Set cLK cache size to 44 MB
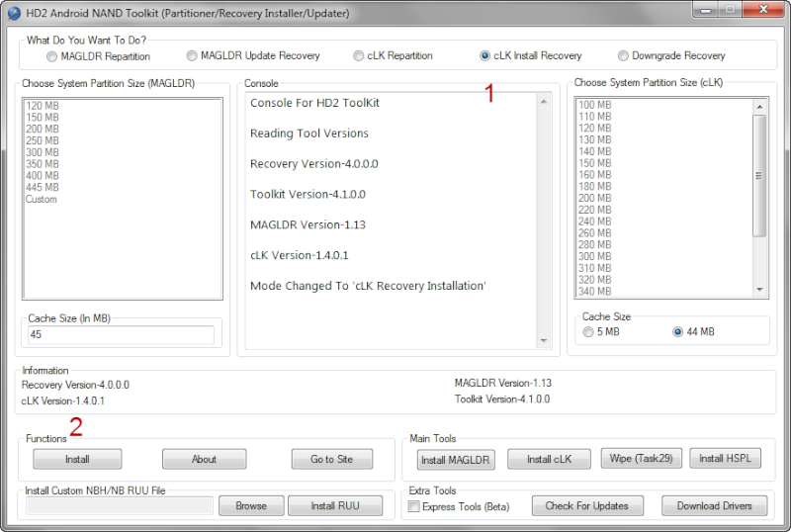Image resolution: width=791 pixels, height=532 pixels. [x=694, y=331]
